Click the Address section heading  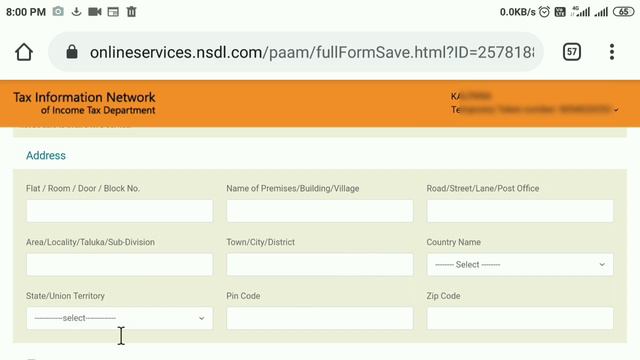click(46, 156)
